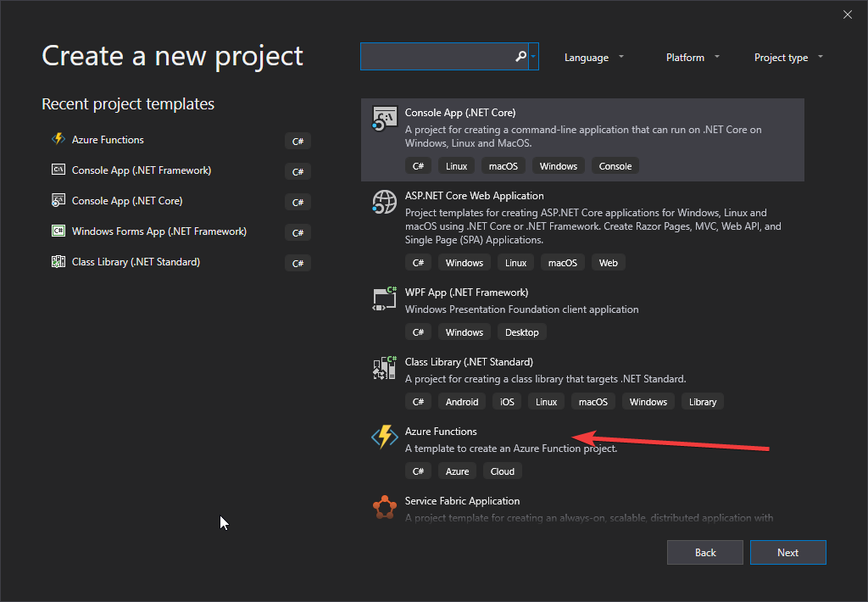
Task: Click the Android tag under Class Library
Action: pos(462,402)
